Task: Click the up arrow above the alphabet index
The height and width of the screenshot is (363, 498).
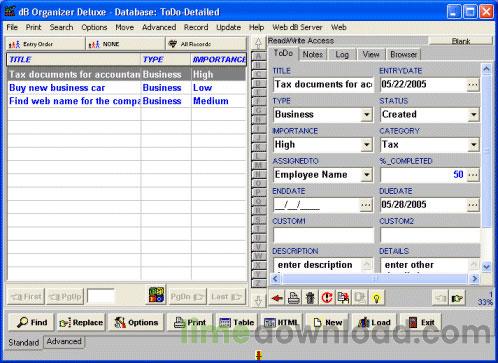Action: tap(258, 43)
